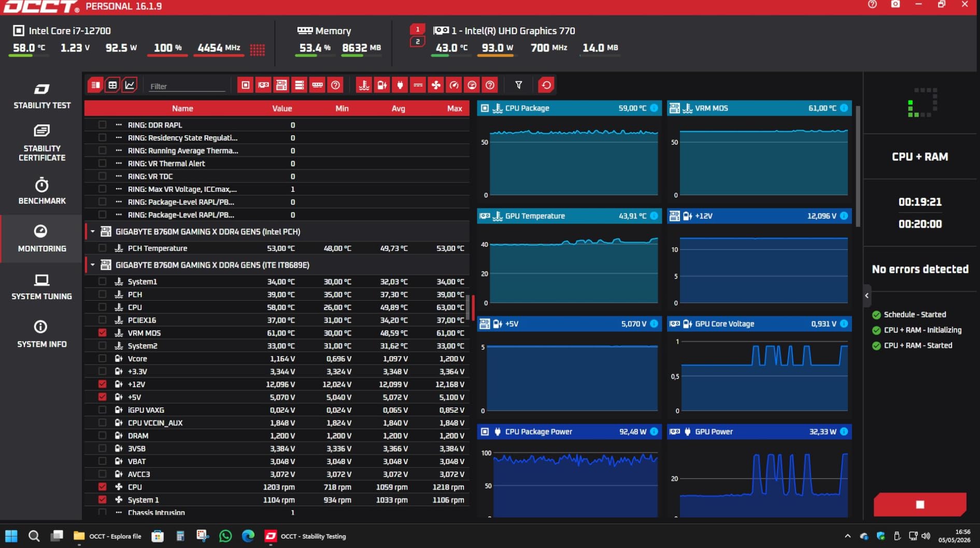The height and width of the screenshot is (548, 980).
Task: Take a screenshot with the camera icon
Action: (x=896, y=5)
